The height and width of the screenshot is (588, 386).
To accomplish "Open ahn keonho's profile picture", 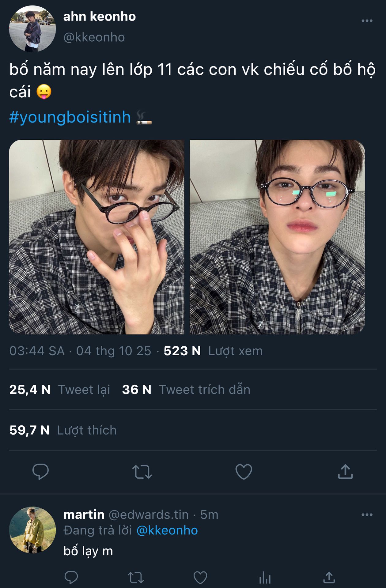I will [x=32, y=28].
